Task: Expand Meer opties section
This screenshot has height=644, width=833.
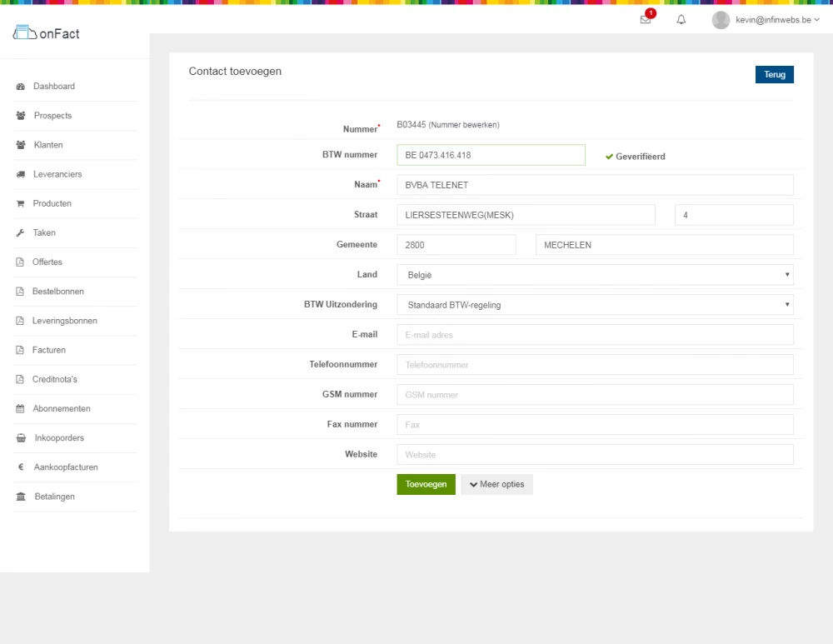Action: (x=496, y=485)
